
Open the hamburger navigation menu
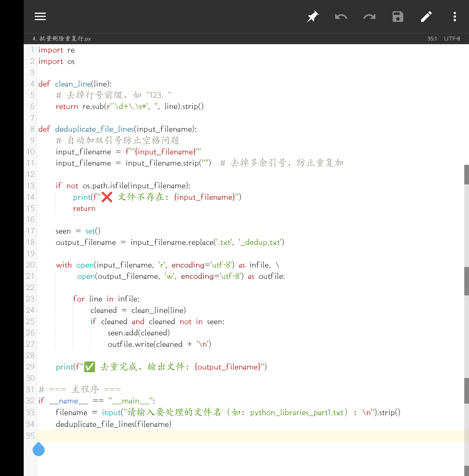(40, 17)
